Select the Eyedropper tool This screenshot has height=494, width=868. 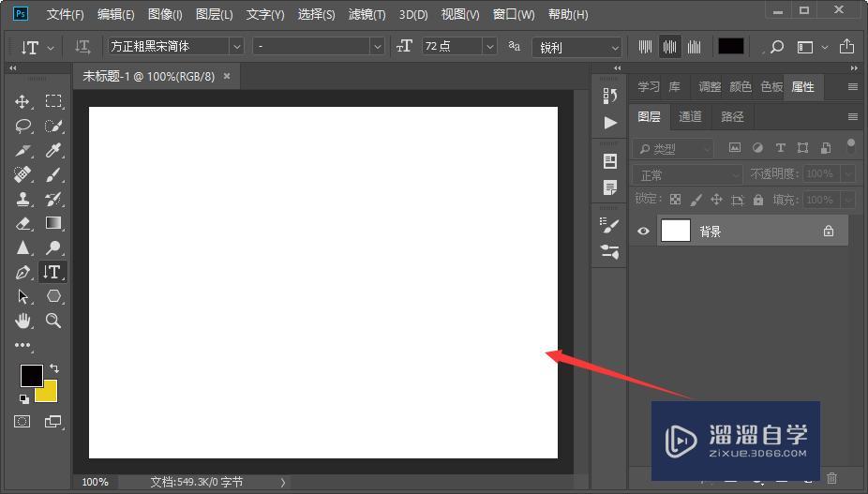coord(53,150)
